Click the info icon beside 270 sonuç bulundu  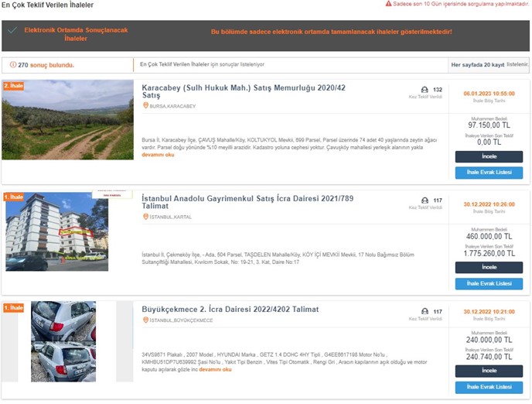pos(12,65)
